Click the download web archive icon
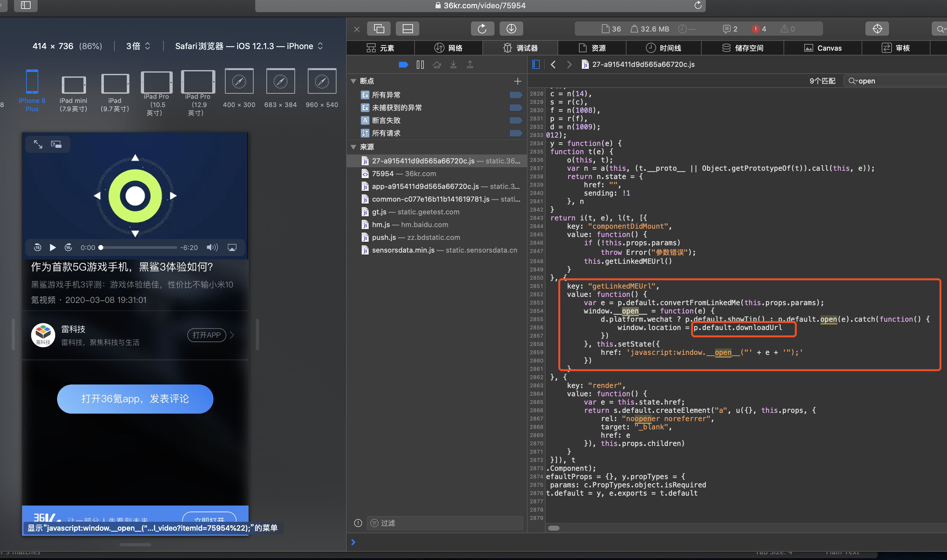Screen dimensions: 947x560 click(x=511, y=29)
